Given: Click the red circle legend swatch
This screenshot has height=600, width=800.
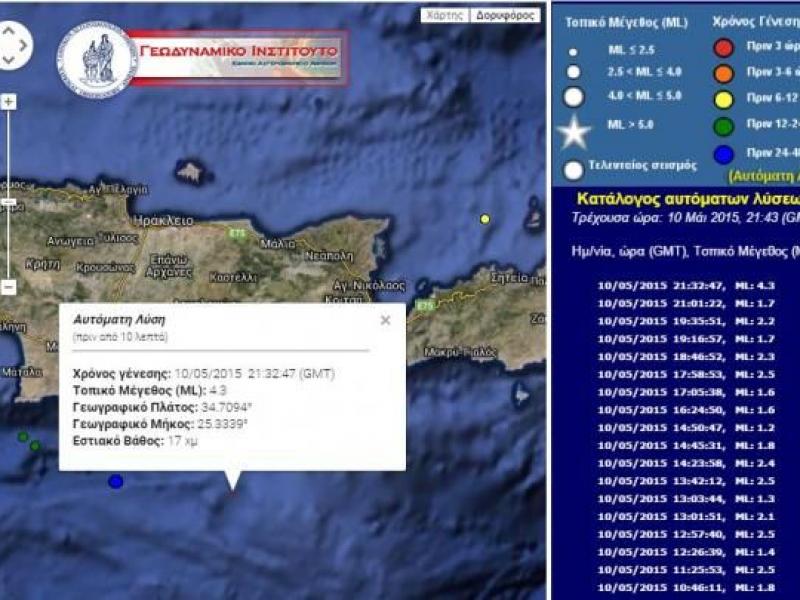Looking at the screenshot, I should [724, 47].
